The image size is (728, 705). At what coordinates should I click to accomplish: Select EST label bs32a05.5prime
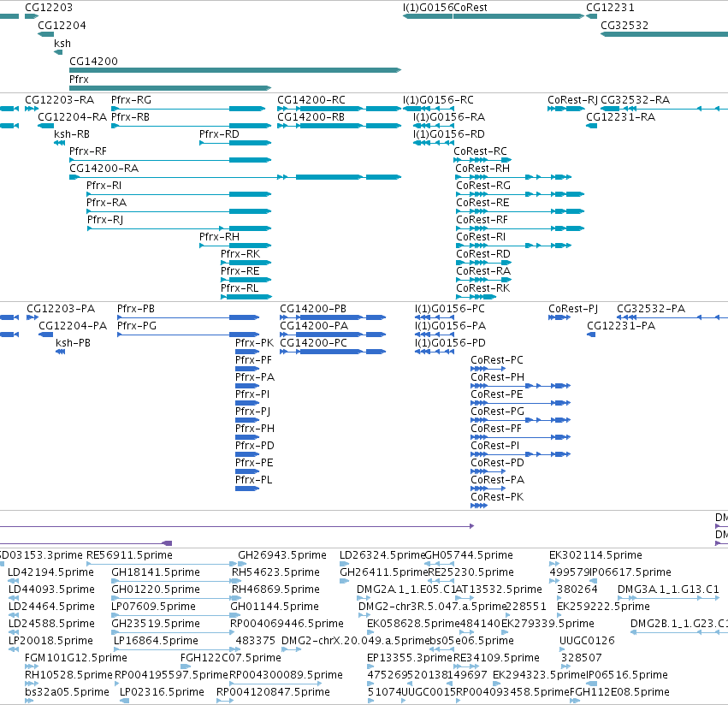[x=67, y=692]
